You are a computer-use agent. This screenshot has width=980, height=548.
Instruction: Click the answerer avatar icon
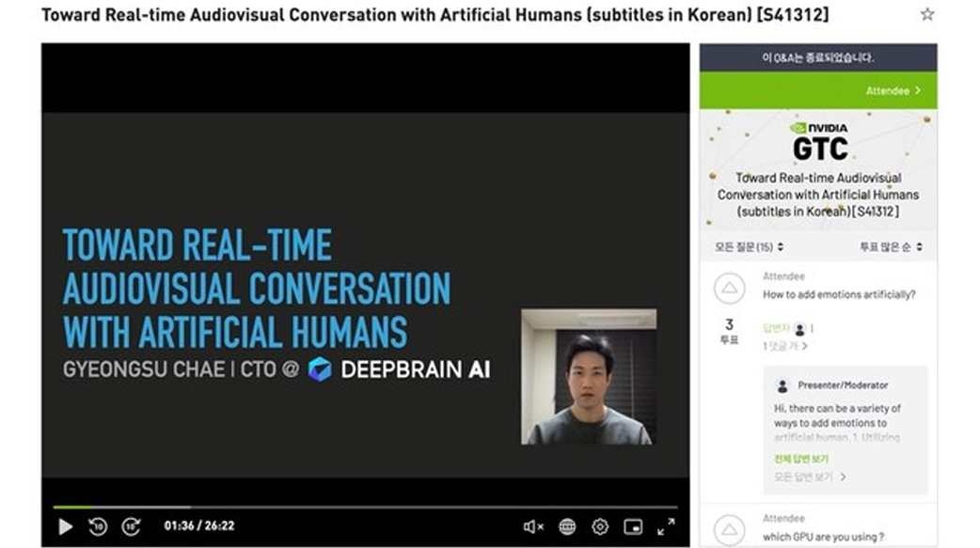pos(799,329)
